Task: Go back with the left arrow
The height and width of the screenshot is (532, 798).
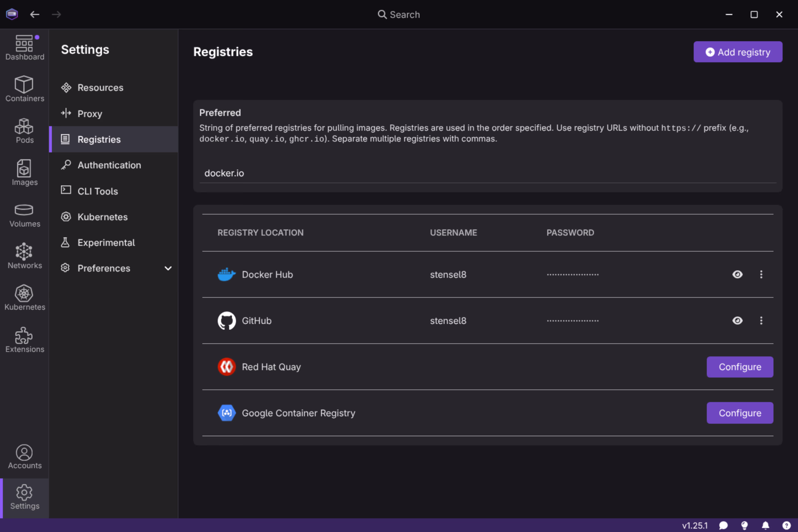Action: 35,14
